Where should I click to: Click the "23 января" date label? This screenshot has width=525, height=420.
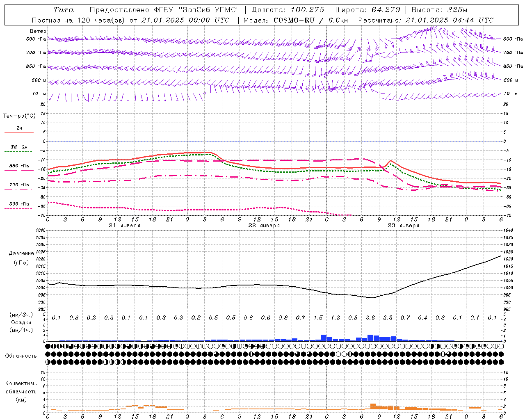(x=403, y=226)
